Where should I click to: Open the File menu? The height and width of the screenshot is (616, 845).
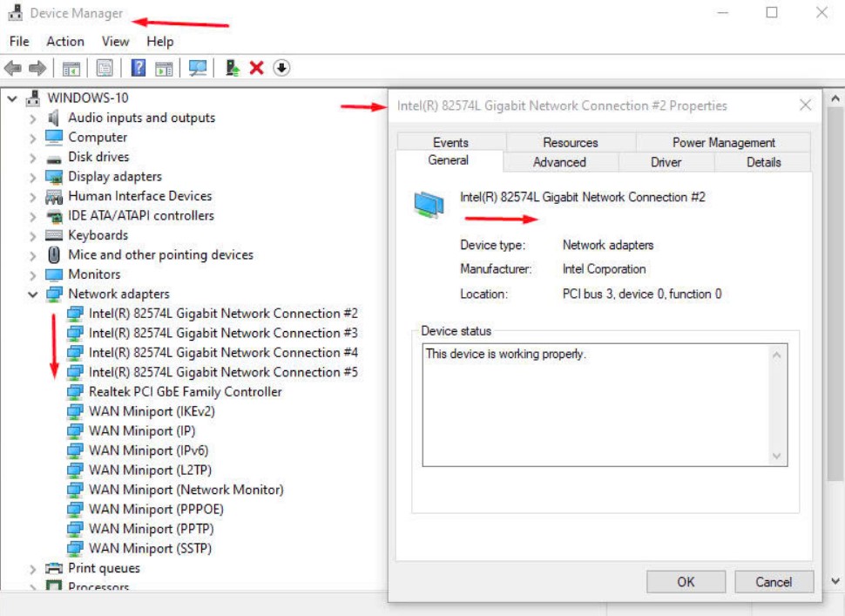(19, 42)
